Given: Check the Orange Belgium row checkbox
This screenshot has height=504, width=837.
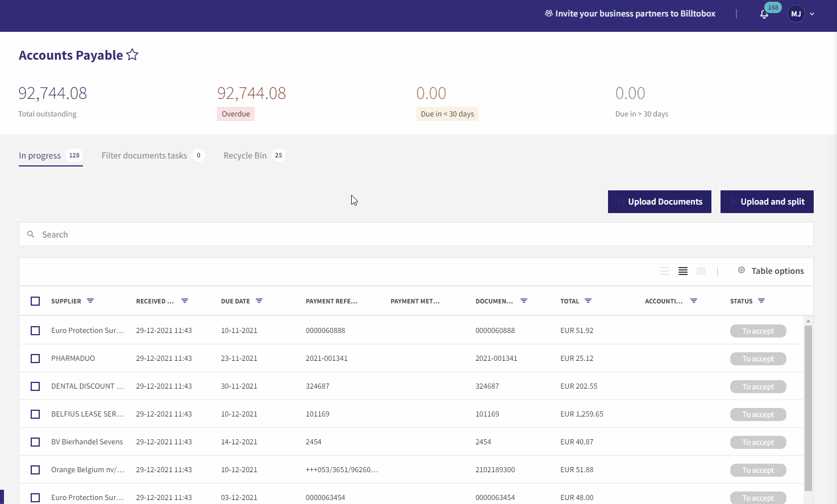Looking at the screenshot, I should point(35,470).
